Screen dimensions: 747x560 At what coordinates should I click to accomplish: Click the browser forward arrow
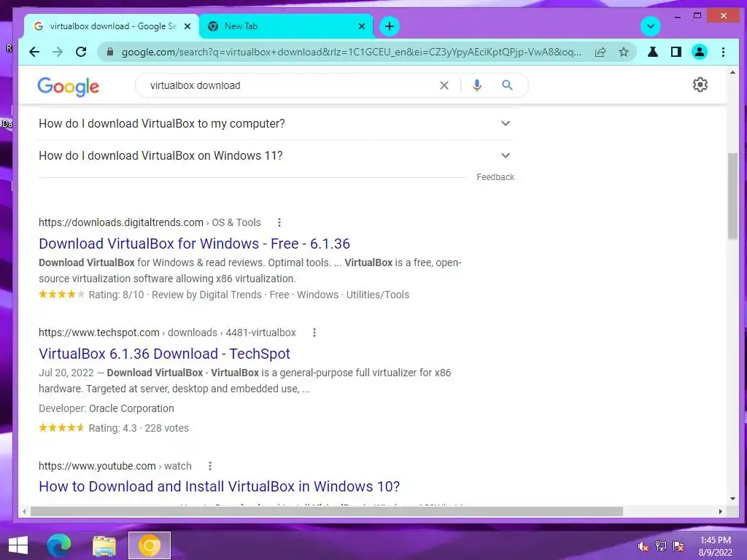click(58, 52)
